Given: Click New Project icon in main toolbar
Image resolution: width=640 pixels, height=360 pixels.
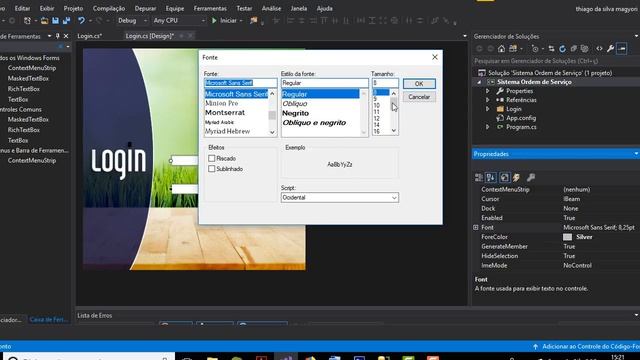Looking at the screenshot, I should 27,20.
